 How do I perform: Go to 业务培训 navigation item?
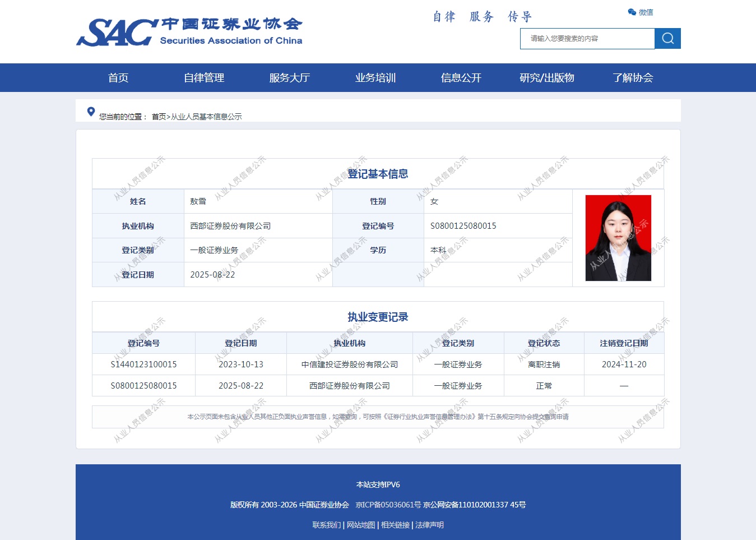(375, 78)
